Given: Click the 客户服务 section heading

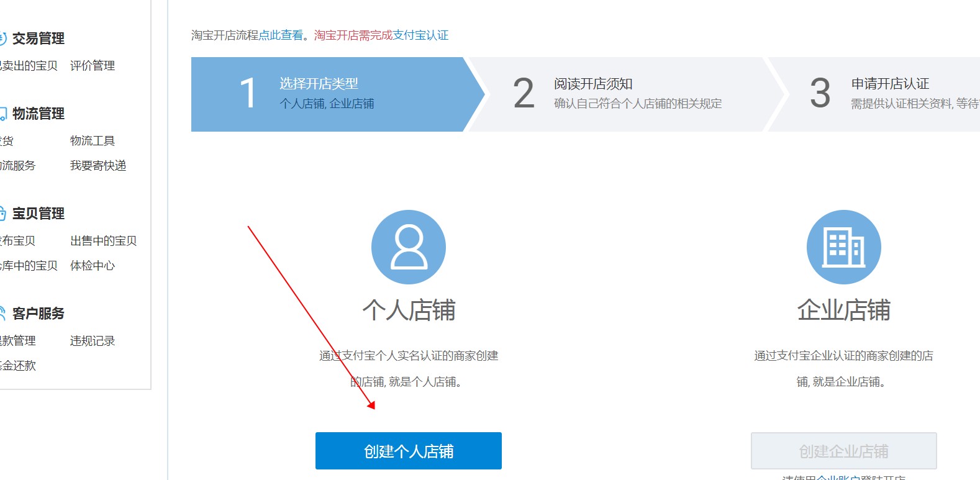Looking at the screenshot, I should click(39, 314).
